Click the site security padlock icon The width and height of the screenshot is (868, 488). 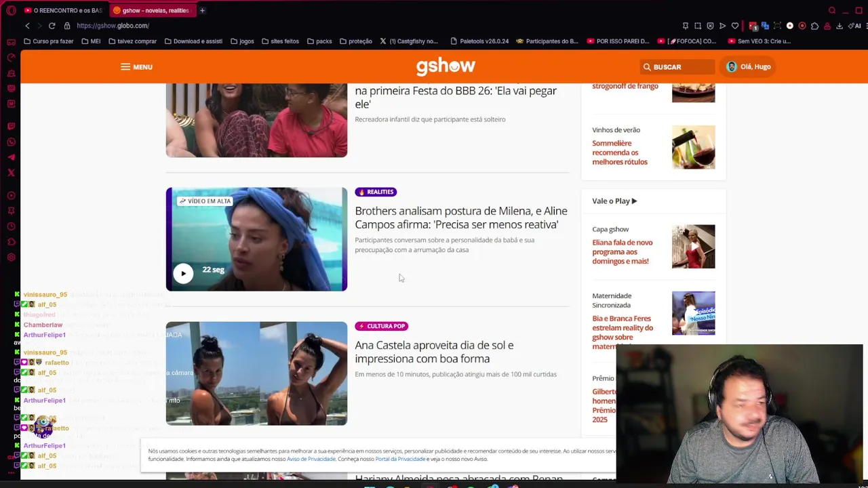pyautogui.click(x=67, y=26)
